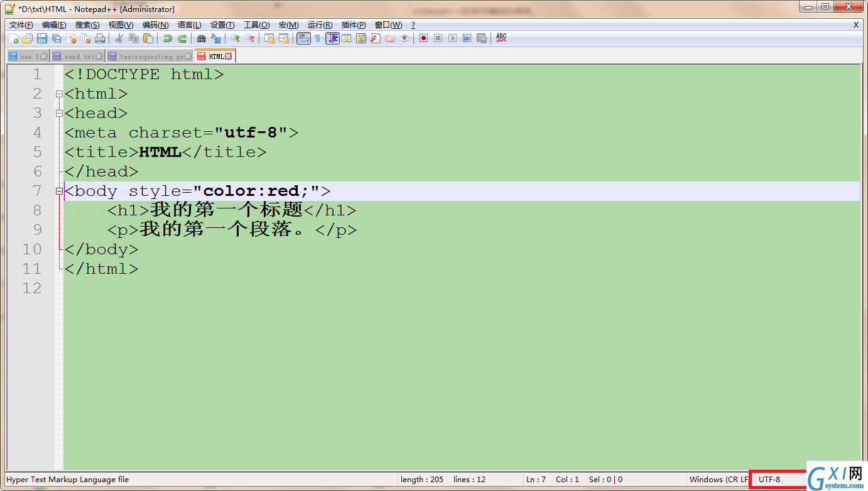
Task: Open Find with binoculars icon
Action: [x=202, y=38]
